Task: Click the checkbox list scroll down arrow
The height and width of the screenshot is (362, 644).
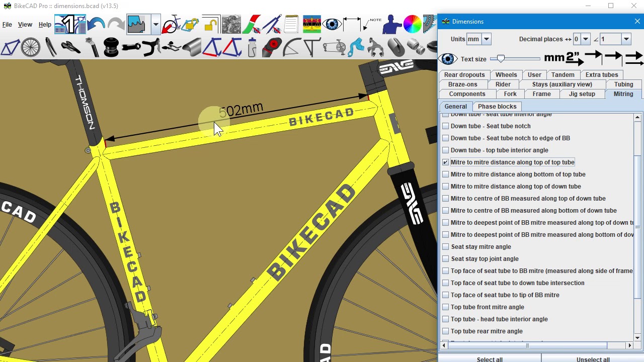Action: (x=637, y=337)
